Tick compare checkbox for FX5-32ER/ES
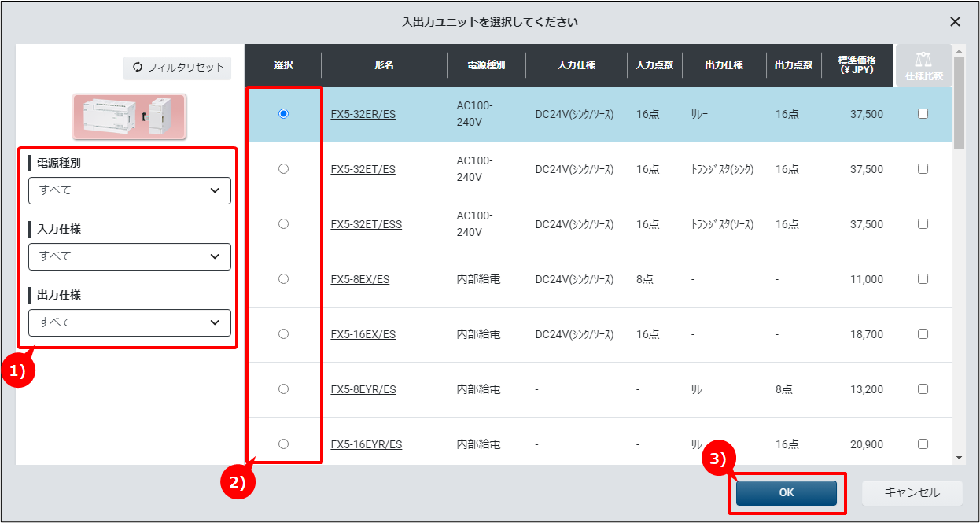980x523 pixels. click(923, 114)
